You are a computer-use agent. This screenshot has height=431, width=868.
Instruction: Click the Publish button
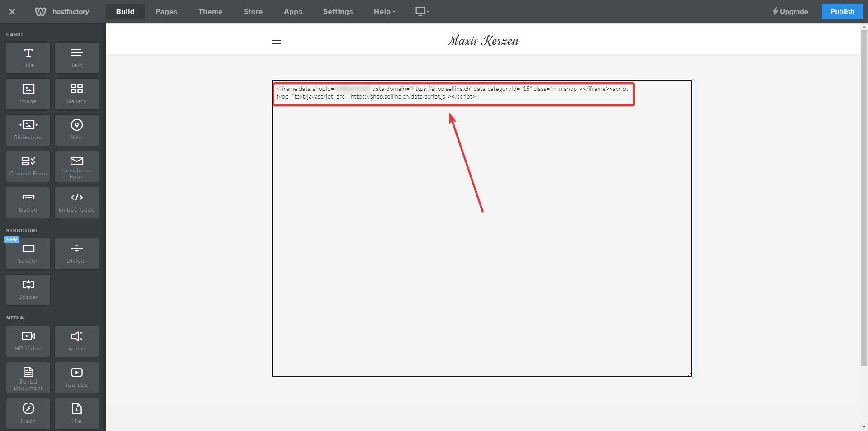[842, 12]
